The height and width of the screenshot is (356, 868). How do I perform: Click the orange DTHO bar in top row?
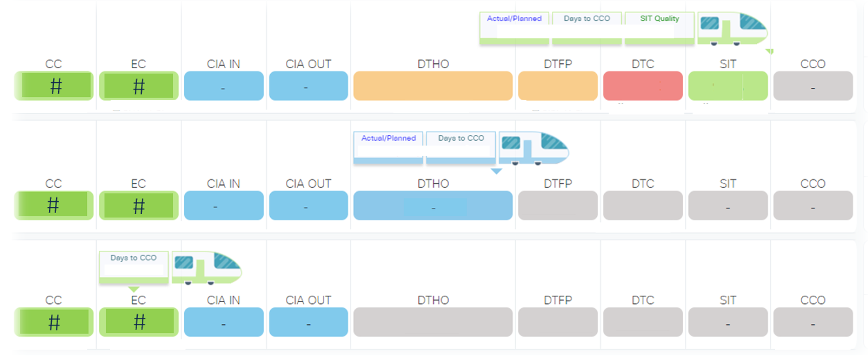click(x=433, y=86)
